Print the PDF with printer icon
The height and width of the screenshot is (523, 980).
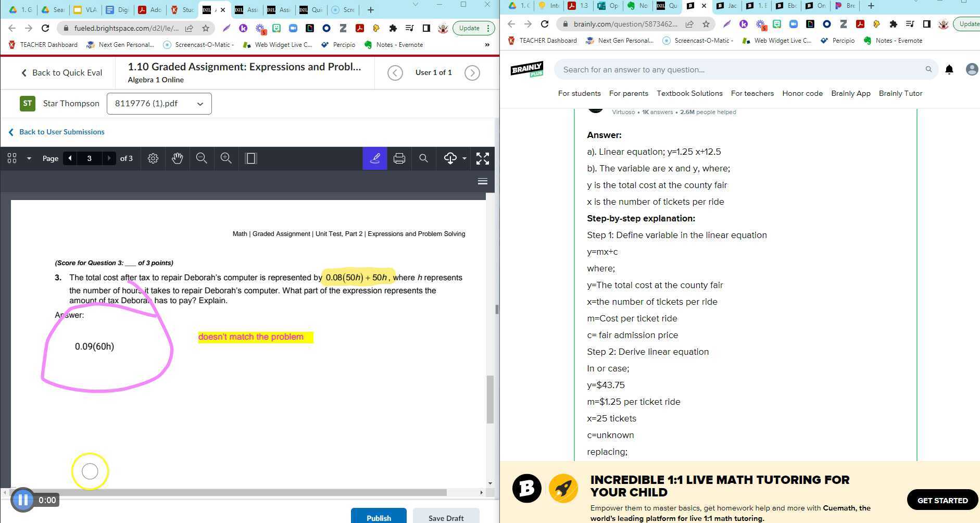399,158
